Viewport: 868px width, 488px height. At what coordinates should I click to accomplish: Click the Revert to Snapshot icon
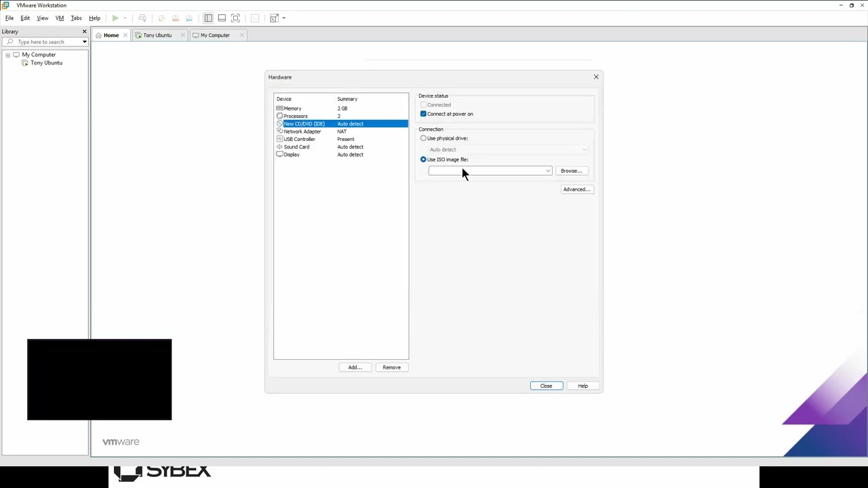[x=175, y=18]
